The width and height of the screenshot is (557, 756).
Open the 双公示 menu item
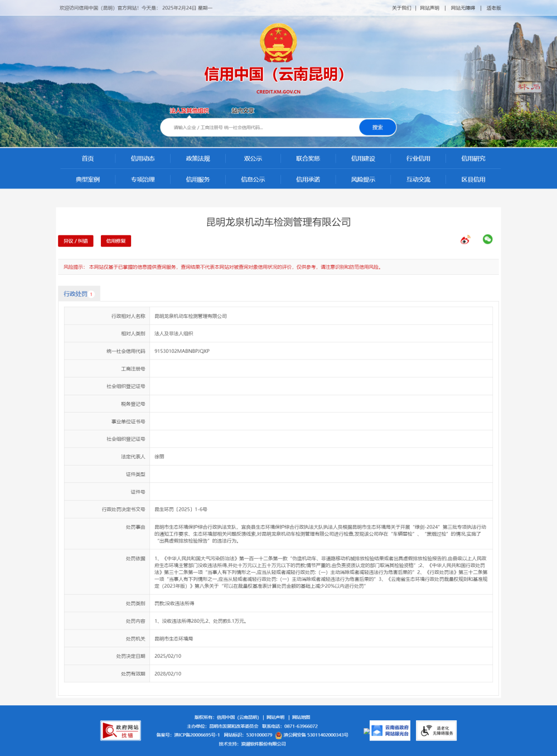click(x=253, y=159)
